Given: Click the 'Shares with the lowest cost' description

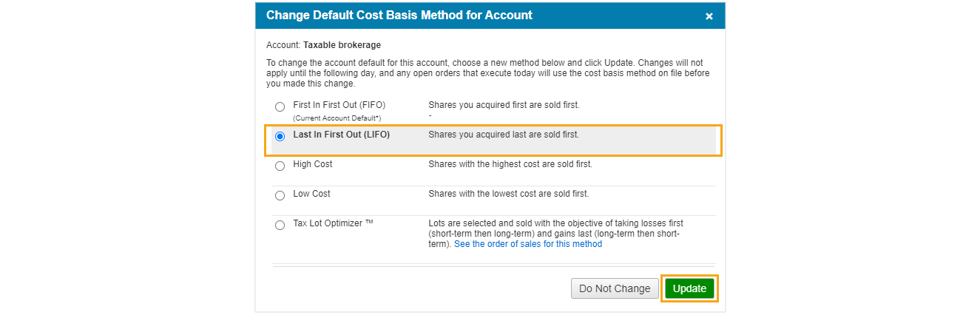Looking at the screenshot, I should [508, 194].
